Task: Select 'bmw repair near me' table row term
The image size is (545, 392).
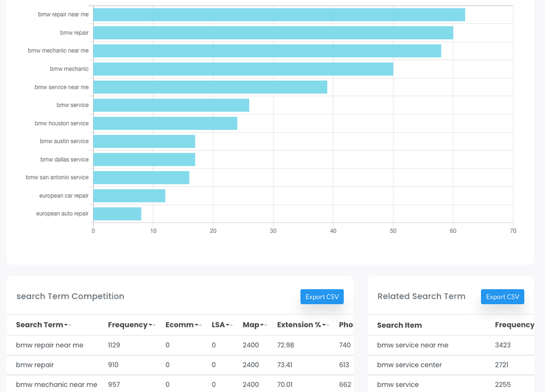Action: click(50, 345)
